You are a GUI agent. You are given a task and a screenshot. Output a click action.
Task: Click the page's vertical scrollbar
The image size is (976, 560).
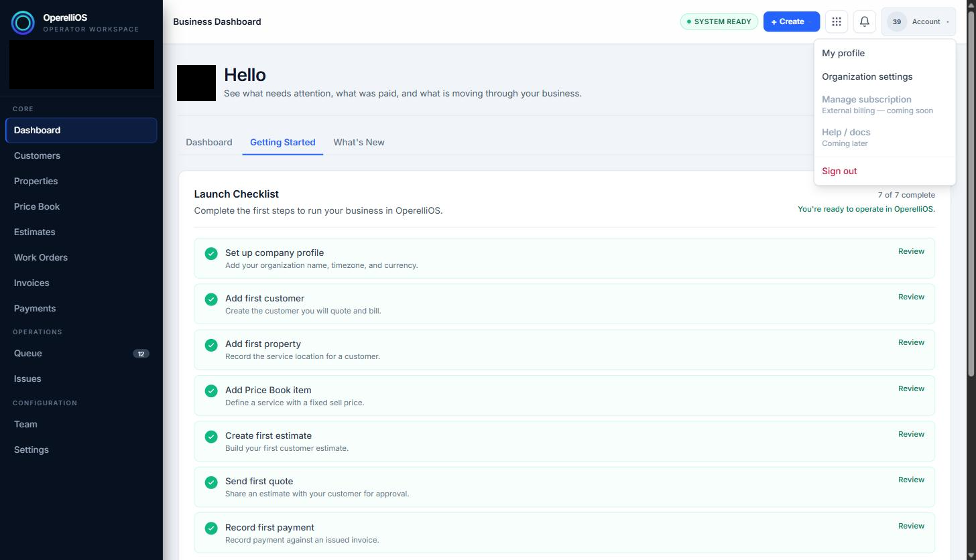click(972, 188)
